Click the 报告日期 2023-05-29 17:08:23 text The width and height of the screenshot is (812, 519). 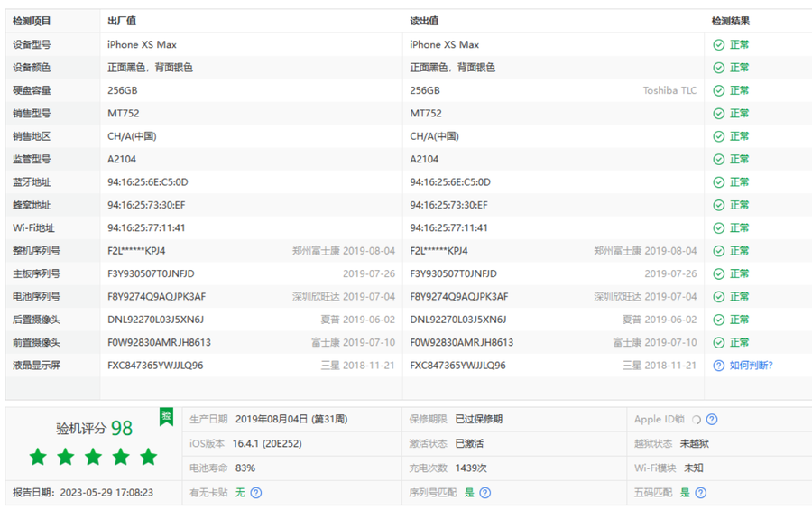pos(83,493)
